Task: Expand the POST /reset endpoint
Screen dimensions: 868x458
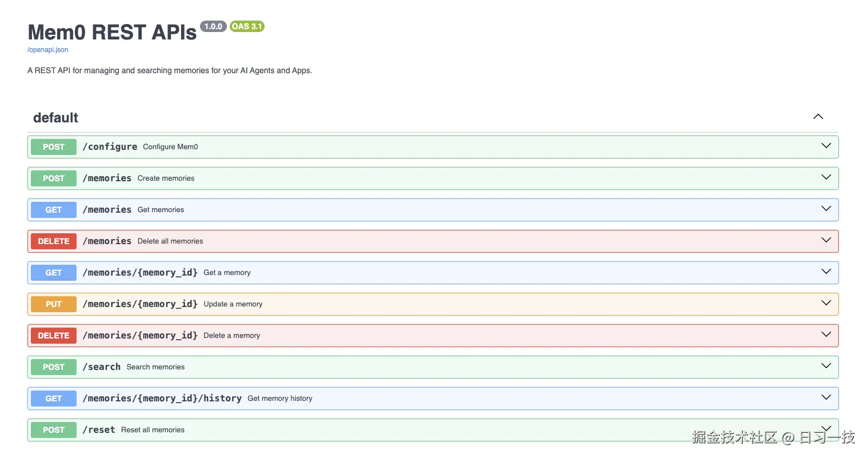Action: pos(826,428)
